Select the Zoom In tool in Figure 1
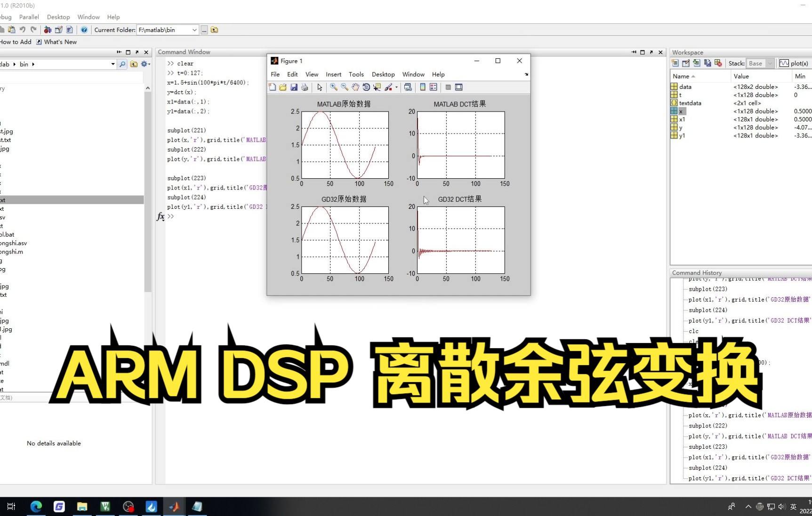The width and height of the screenshot is (812, 516). click(334, 87)
